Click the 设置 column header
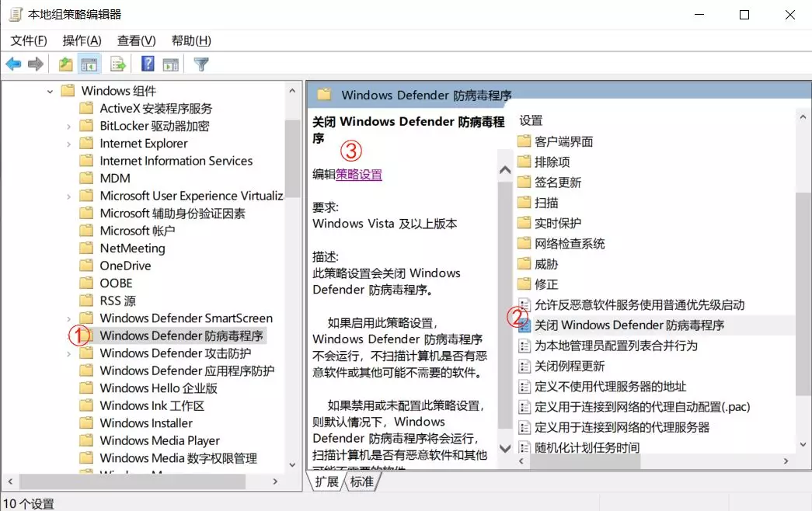Image resolution: width=812 pixels, height=511 pixels. (531, 120)
